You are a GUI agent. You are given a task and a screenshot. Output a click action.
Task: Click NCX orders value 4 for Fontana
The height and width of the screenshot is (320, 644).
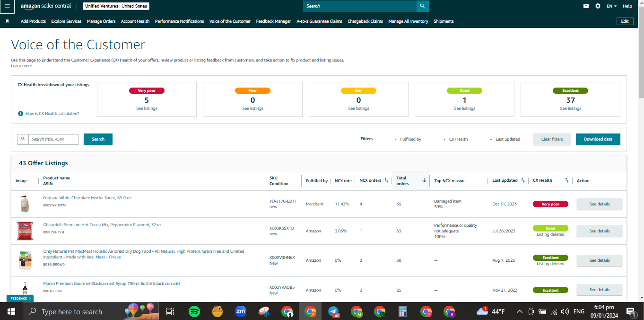click(361, 204)
